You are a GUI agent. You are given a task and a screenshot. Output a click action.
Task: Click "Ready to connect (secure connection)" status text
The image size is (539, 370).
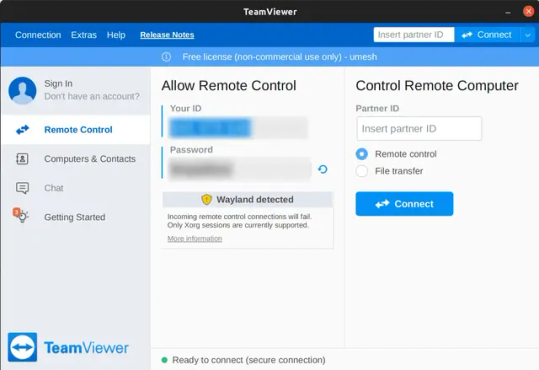coord(249,360)
